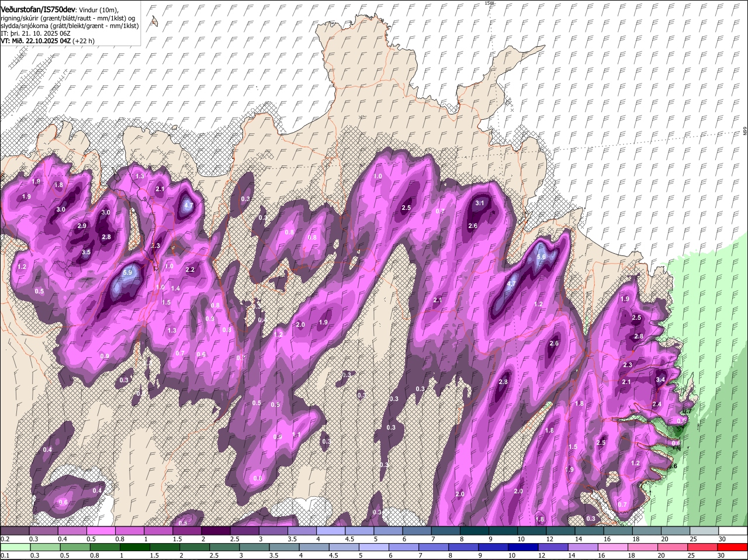The height and width of the screenshot is (560, 748).
Task: Click the deep blue rain swatch between 10 and 12
Action: click(x=524, y=547)
